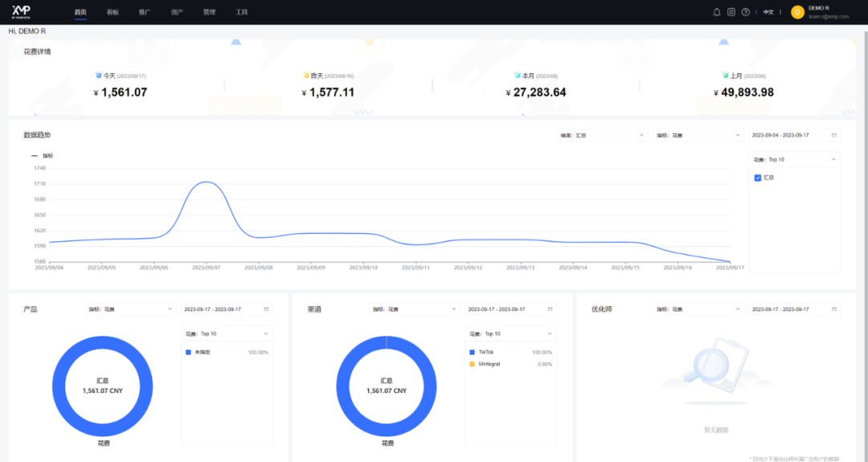
Task: Click the 2023/09/12 x-axis label
Action: tap(468, 268)
